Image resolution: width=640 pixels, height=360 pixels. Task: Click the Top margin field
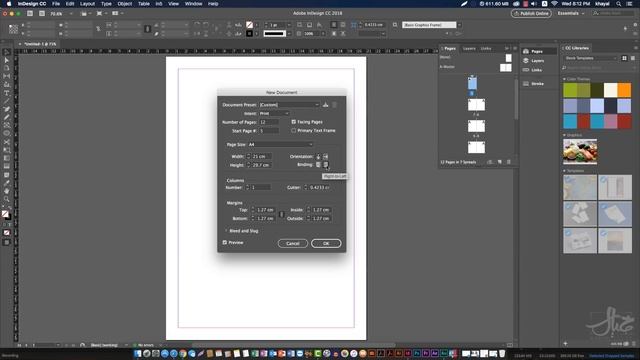(265, 210)
